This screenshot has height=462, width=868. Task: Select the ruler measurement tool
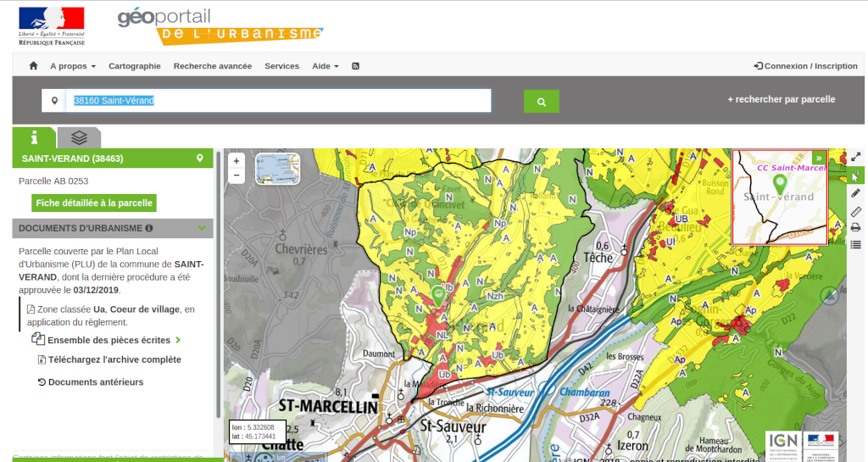pos(856,211)
